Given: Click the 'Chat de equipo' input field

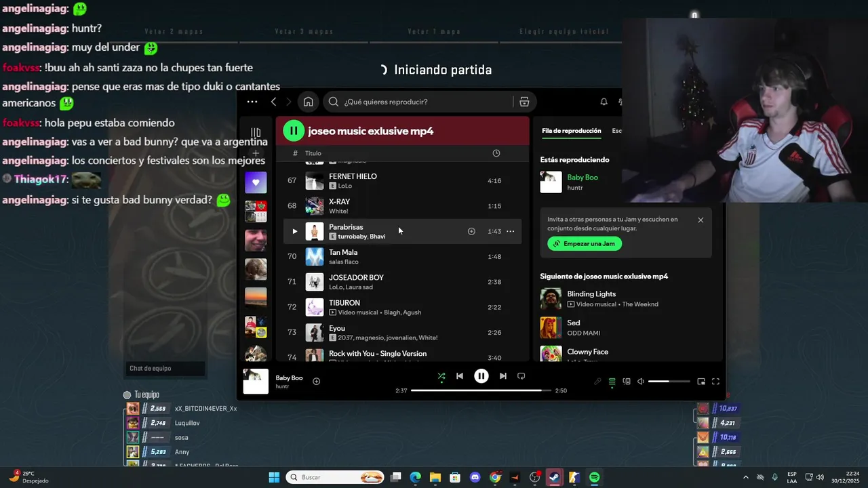Looking at the screenshot, I should click(165, 369).
